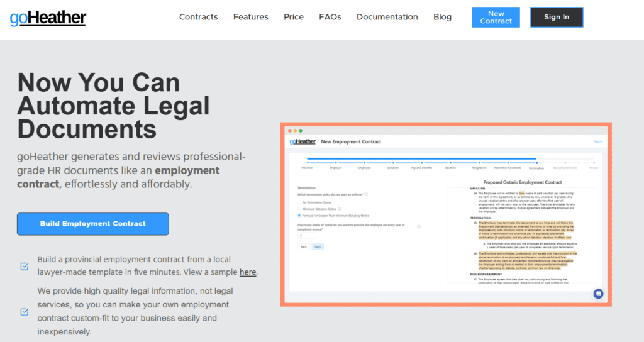The height and width of the screenshot is (342, 644).
Task: Click the New Contract button
Action: click(x=496, y=17)
